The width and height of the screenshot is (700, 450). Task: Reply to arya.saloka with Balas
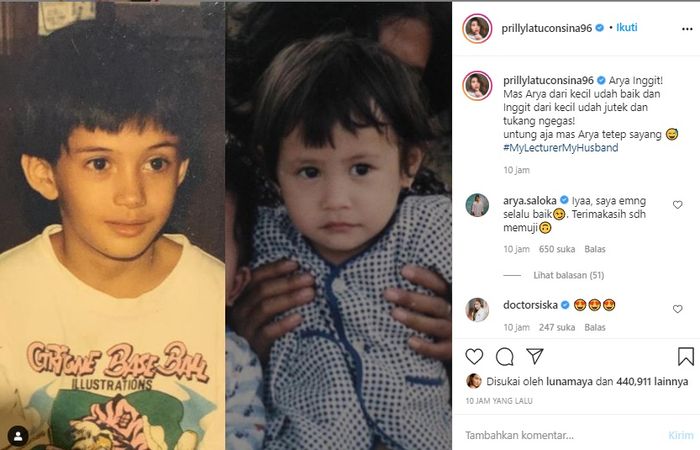click(595, 249)
